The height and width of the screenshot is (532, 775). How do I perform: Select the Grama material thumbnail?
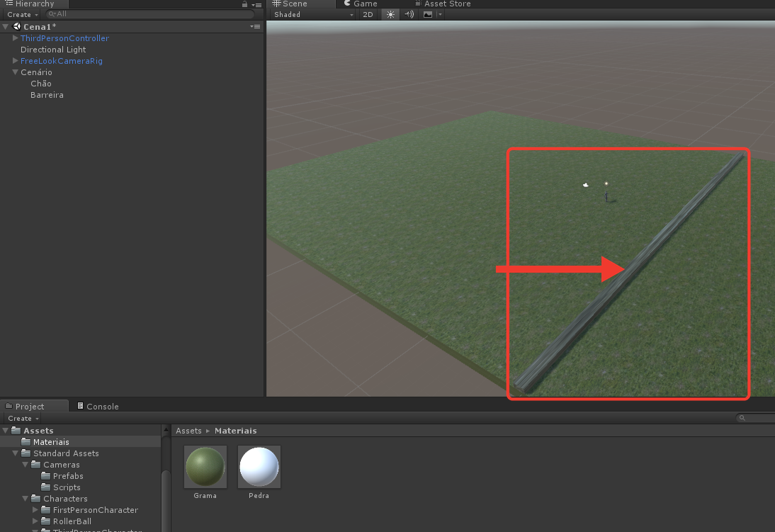pyautogui.click(x=205, y=467)
